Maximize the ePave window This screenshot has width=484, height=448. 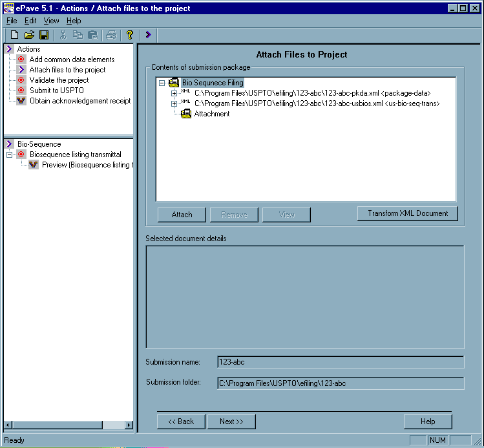pyautogui.click(x=463, y=8)
